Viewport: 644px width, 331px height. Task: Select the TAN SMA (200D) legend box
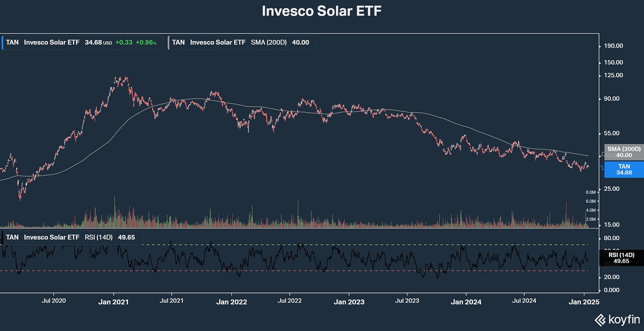pyautogui.click(x=242, y=42)
